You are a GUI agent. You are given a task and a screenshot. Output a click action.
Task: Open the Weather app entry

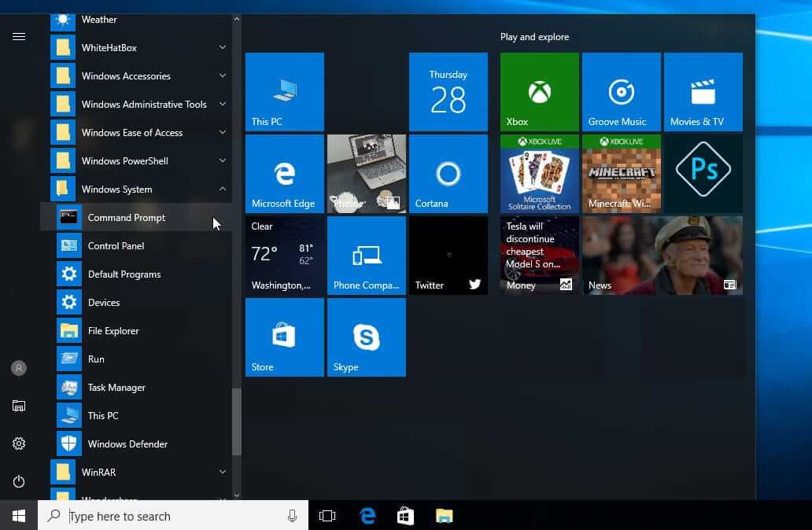[x=135, y=20]
